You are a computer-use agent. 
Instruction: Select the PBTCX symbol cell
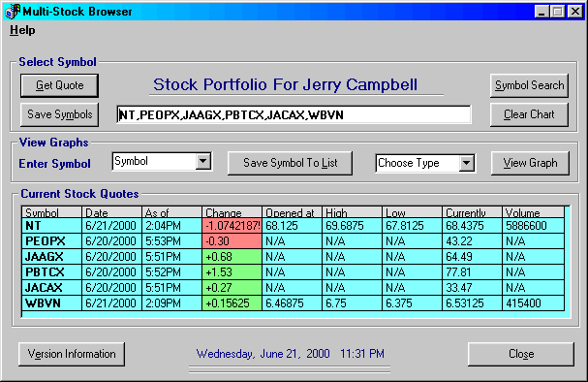pyautogui.click(x=51, y=272)
